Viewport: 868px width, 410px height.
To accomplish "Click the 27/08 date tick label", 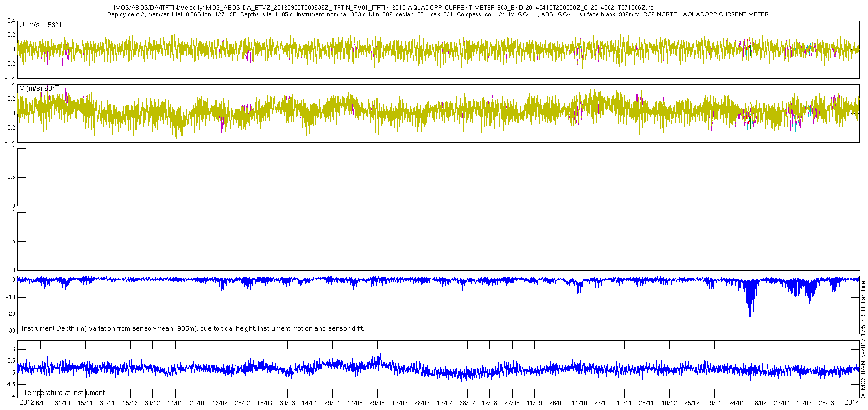I will (x=512, y=403).
